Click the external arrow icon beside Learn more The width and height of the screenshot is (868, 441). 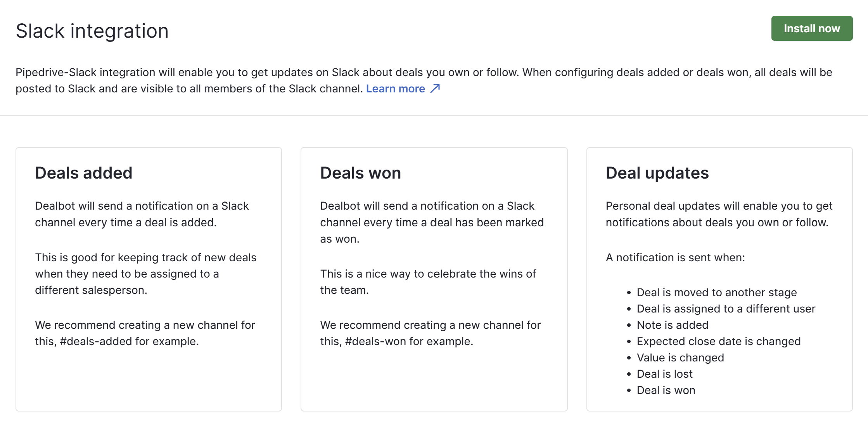point(435,89)
